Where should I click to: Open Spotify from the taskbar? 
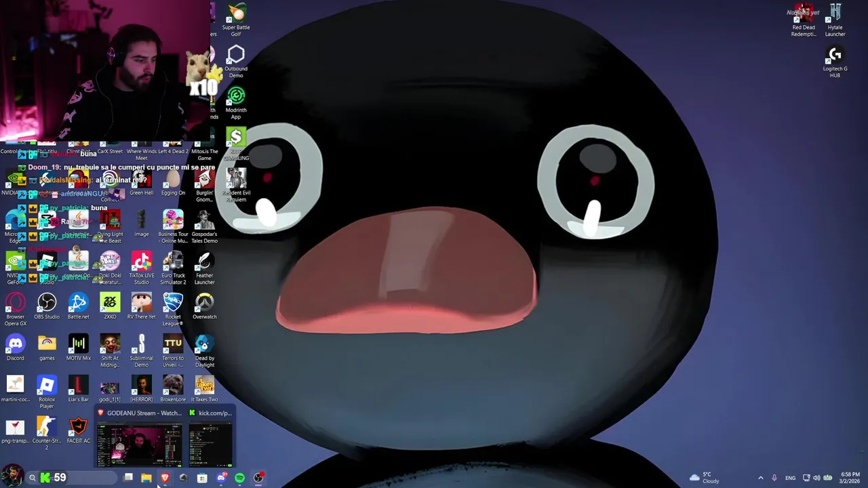239,478
